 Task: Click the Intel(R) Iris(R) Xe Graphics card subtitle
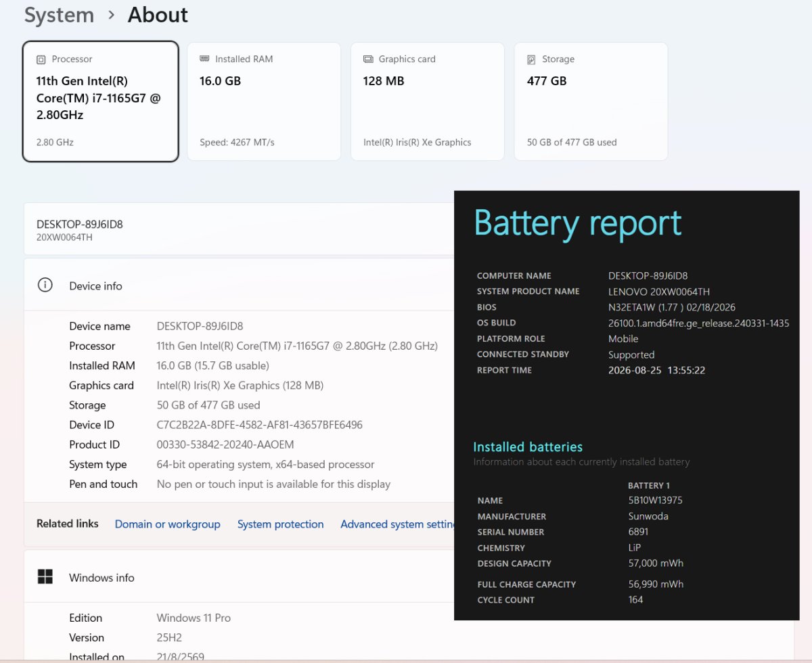pyautogui.click(x=417, y=142)
